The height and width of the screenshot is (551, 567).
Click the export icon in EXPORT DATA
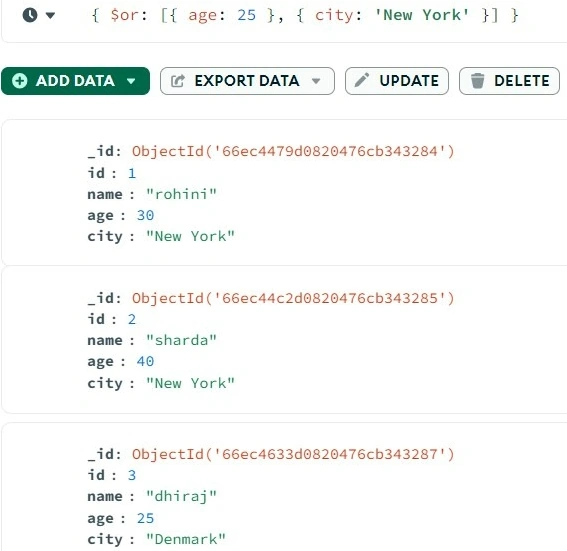point(178,81)
